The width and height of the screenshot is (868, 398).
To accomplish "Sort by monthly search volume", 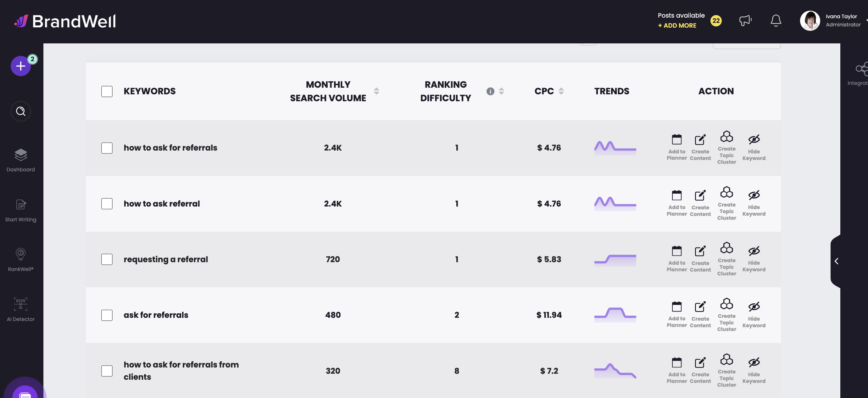I will [376, 91].
